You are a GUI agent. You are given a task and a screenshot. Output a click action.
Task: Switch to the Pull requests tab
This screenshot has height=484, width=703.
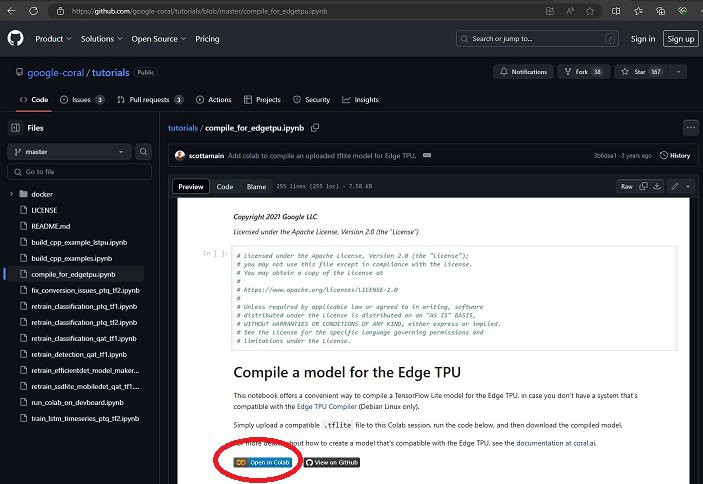(150, 99)
